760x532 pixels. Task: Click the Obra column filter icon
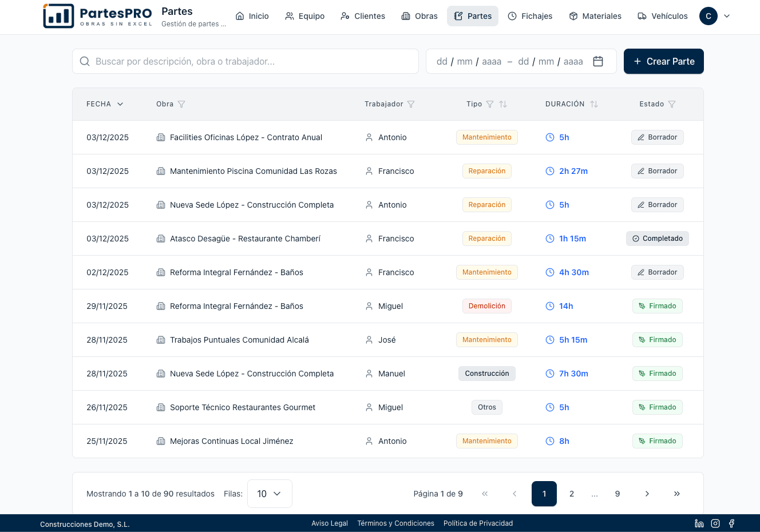click(181, 104)
